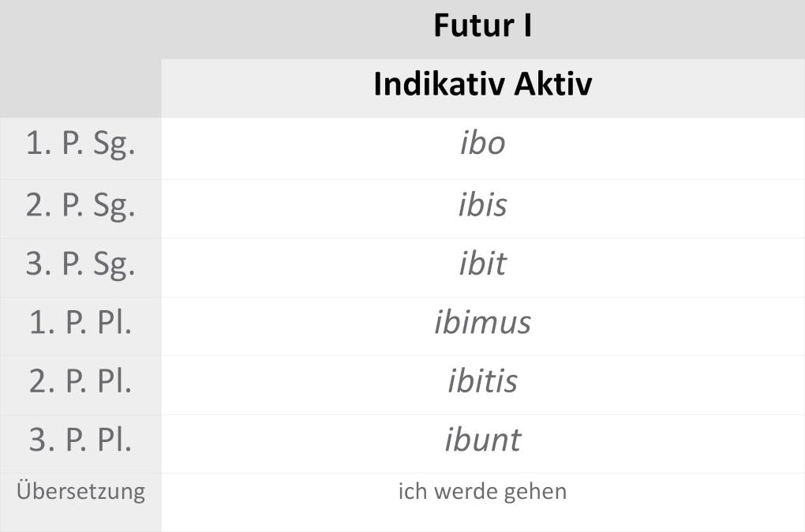Click the 'Futur I' header cell
The height and width of the screenshot is (532, 805).
(482, 27)
